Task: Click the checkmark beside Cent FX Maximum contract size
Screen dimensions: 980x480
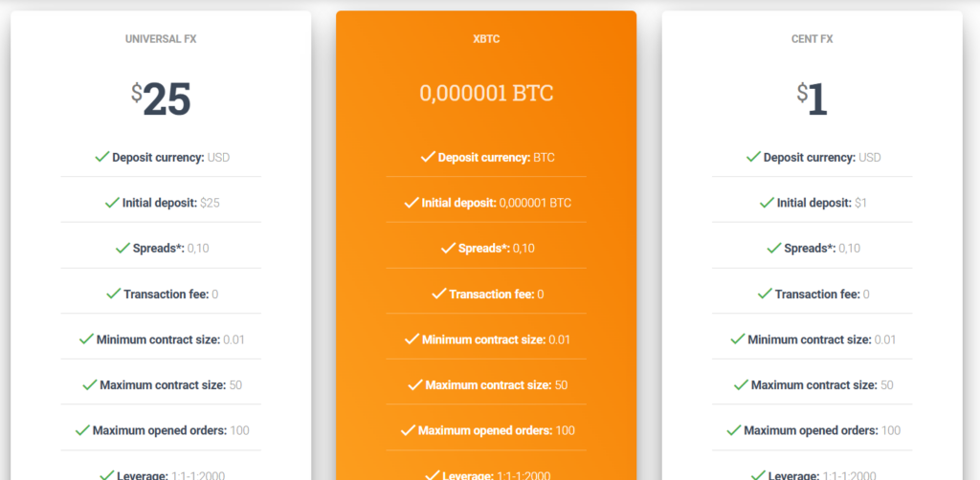Action: tap(740, 384)
